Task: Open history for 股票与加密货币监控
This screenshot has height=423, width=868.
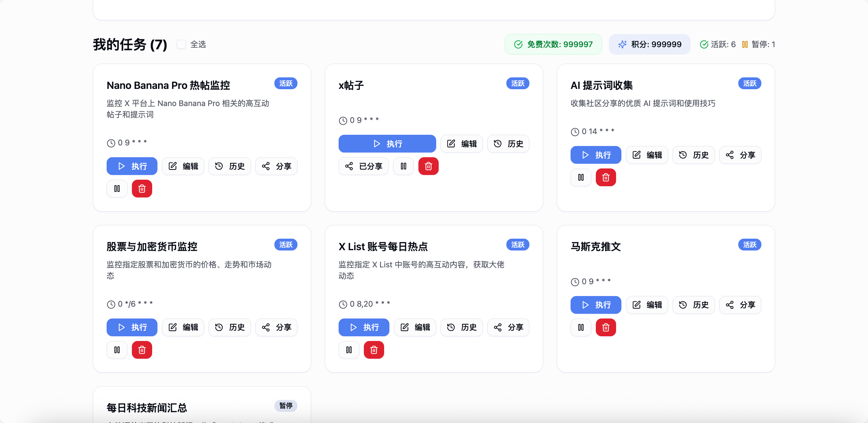Action: [x=229, y=327]
